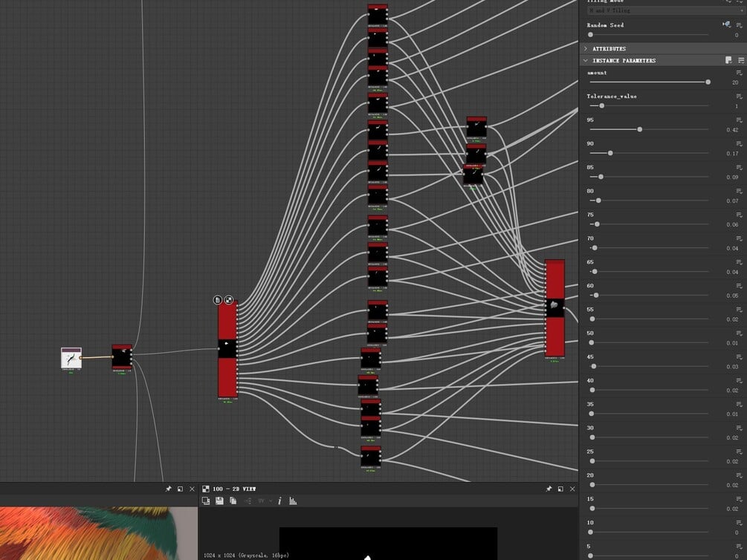This screenshot has height=560, width=747.
Task: Click the Instance Parameters preset icon
Action: point(728,60)
